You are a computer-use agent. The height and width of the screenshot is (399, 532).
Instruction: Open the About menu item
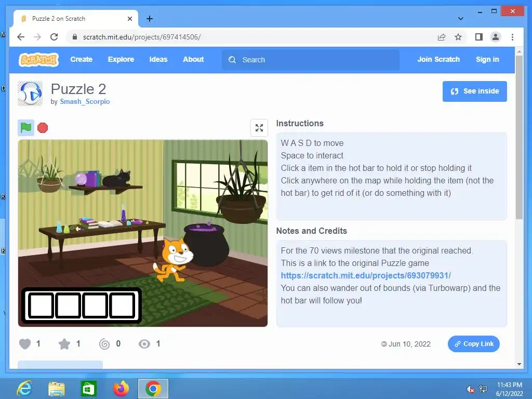coord(193,59)
